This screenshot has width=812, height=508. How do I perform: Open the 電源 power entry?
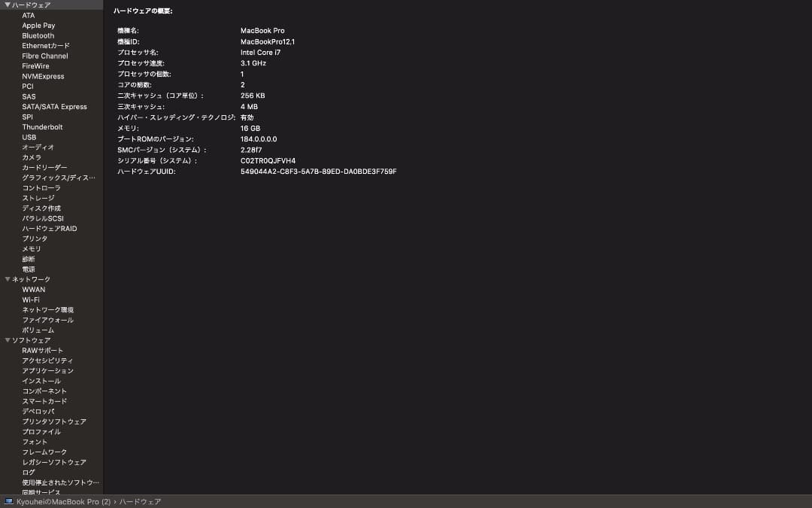(x=29, y=269)
